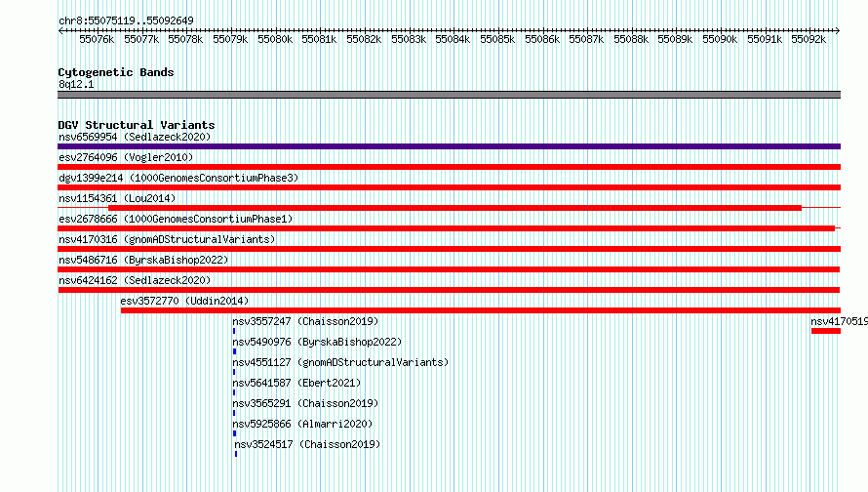Open nsv5490976 (ByrskaBishop2022) label

click(x=317, y=342)
